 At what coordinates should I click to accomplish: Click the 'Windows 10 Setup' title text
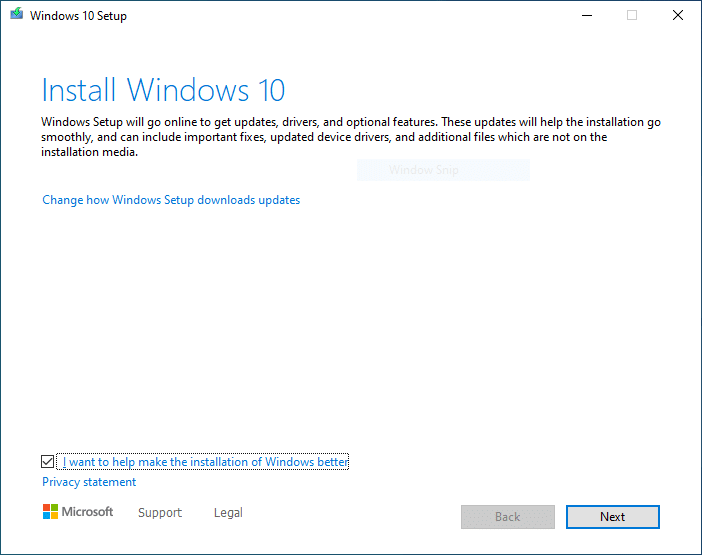pos(78,16)
